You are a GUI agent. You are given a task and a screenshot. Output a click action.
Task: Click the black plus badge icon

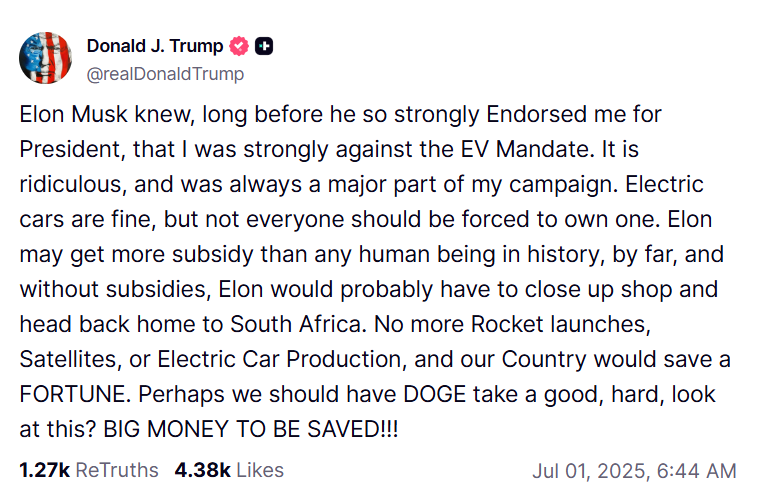point(264,46)
